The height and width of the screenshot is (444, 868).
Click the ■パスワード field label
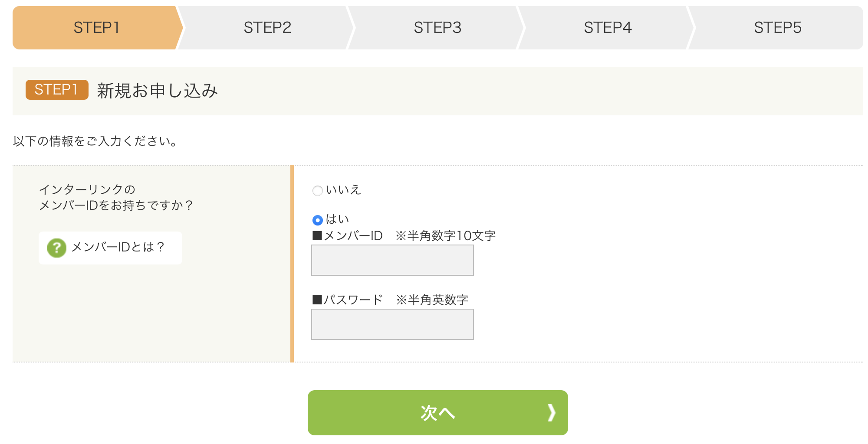click(x=348, y=300)
